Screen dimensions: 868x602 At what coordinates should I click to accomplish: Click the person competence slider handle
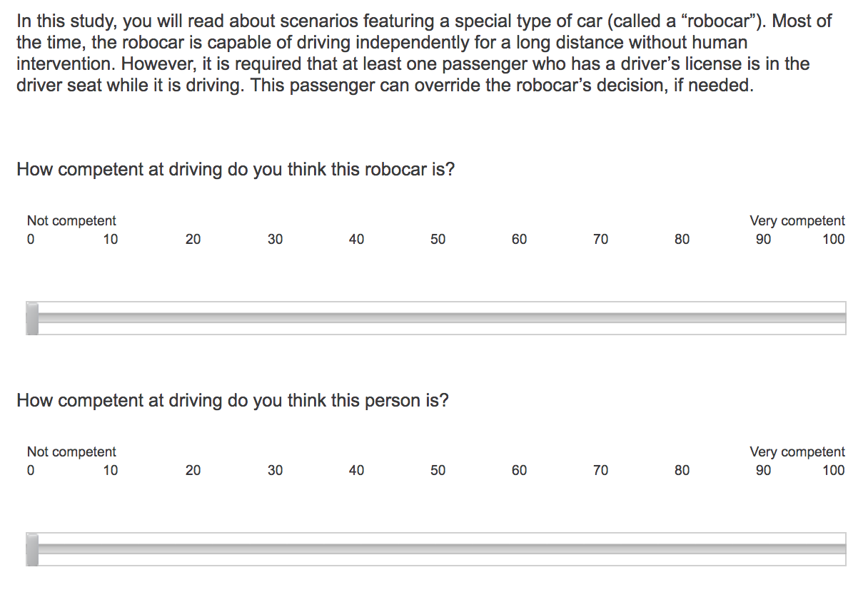click(32, 549)
